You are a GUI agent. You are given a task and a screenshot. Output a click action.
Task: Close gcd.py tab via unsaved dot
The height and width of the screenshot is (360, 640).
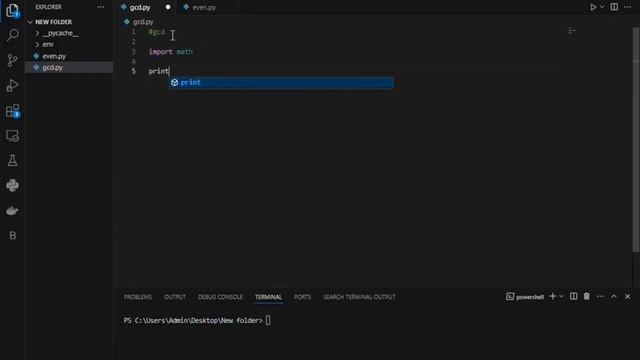(168, 7)
